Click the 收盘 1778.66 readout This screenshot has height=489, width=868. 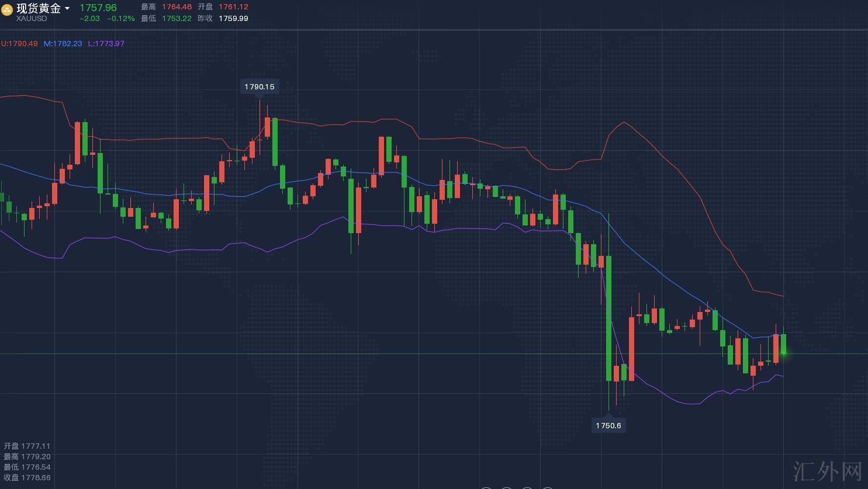pos(27,478)
